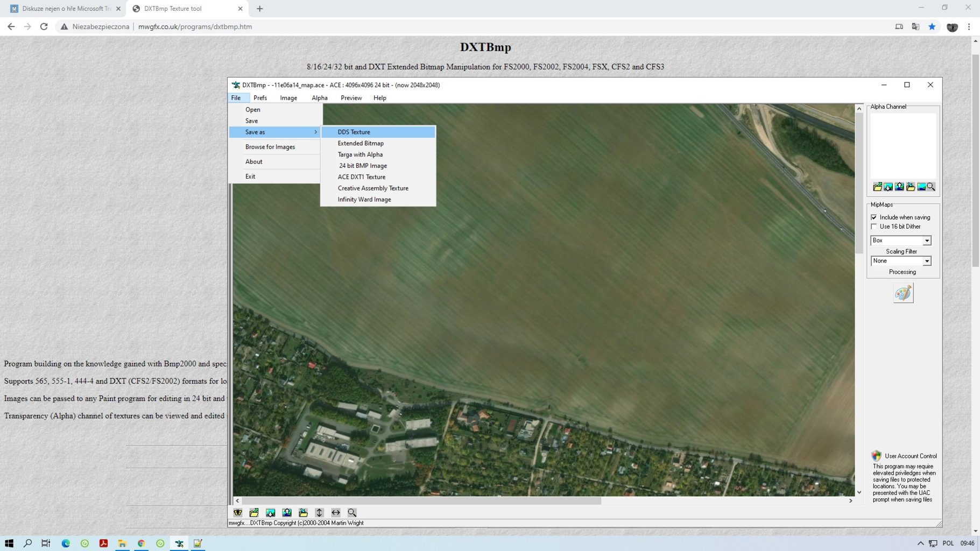980x551 pixels.
Task: Click the butterfly icon in DXTBmp bottom toolbar
Action: coord(238,512)
